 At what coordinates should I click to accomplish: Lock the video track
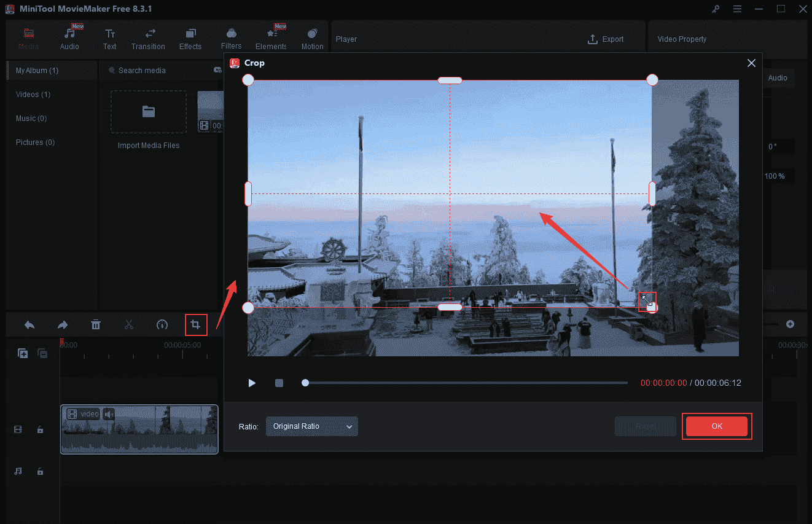click(40, 429)
